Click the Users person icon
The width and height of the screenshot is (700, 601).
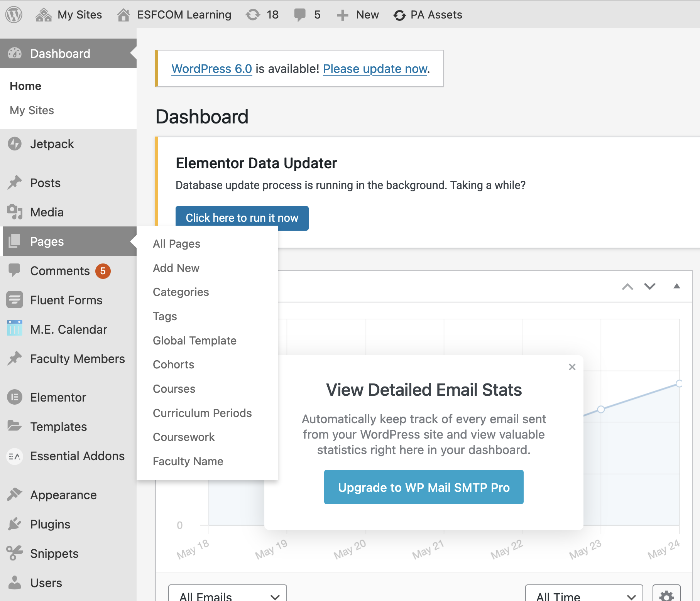(15, 582)
